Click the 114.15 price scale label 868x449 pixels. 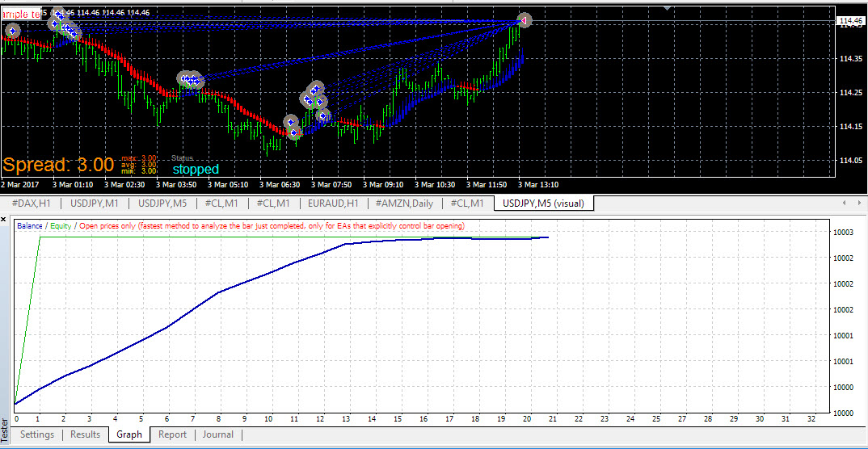(851, 127)
